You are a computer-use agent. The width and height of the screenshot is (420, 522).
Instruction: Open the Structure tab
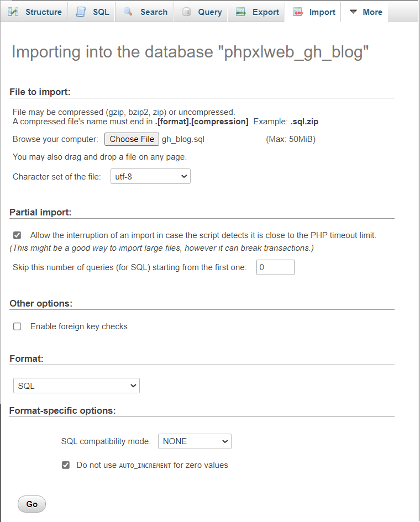tap(43, 12)
